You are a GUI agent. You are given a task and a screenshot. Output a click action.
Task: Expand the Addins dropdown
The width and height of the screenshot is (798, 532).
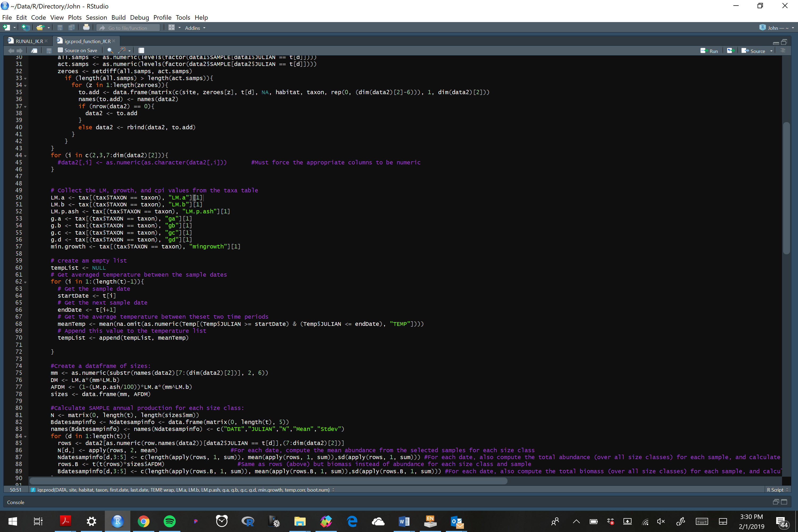pos(195,28)
